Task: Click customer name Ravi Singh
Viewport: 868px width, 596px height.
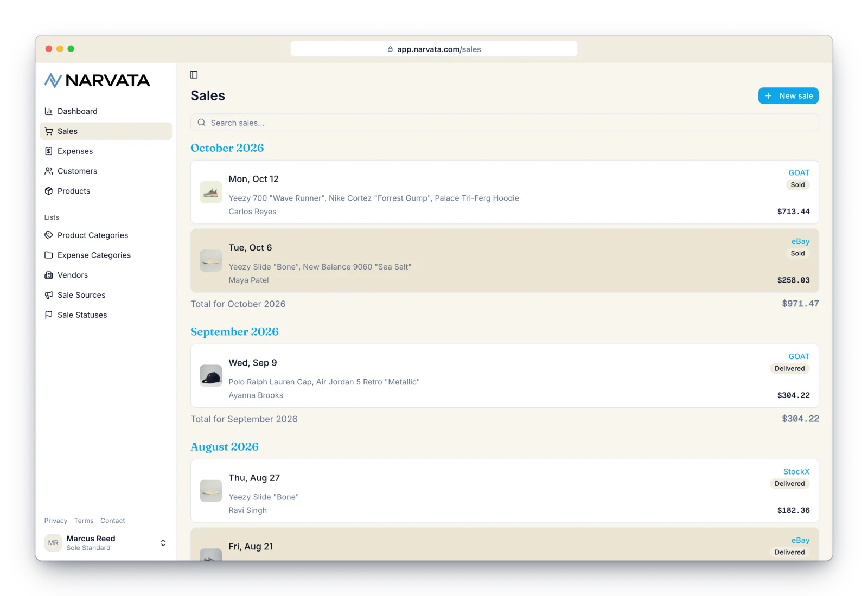Action: click(x=247, y=510)
